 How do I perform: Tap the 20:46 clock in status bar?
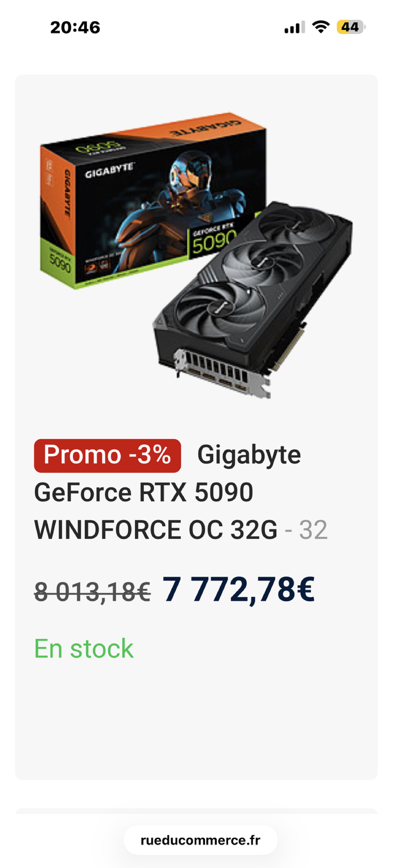point(75,27)
